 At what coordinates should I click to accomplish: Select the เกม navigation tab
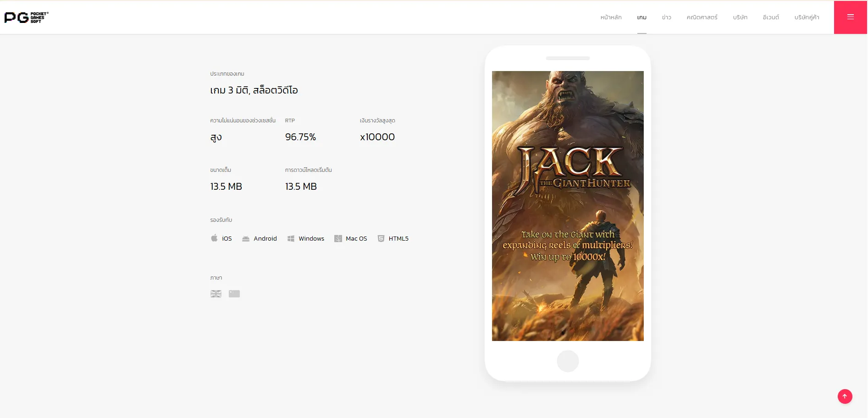(641, 17)
